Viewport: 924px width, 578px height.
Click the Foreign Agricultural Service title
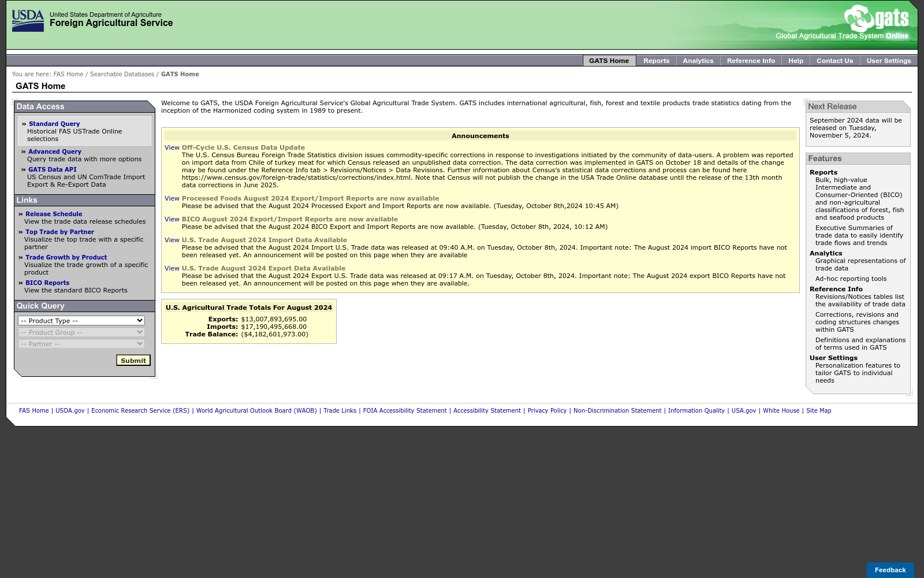[111, 23]
